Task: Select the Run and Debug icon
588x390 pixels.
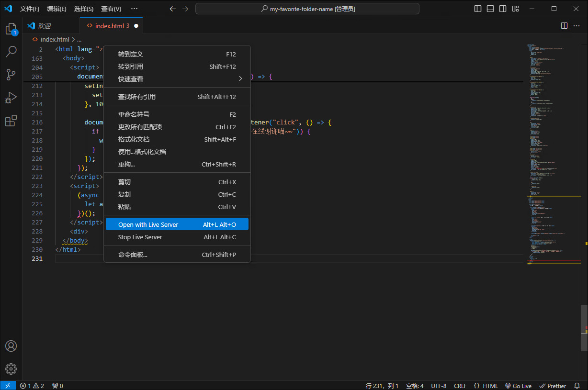Action: coord(10,97)
